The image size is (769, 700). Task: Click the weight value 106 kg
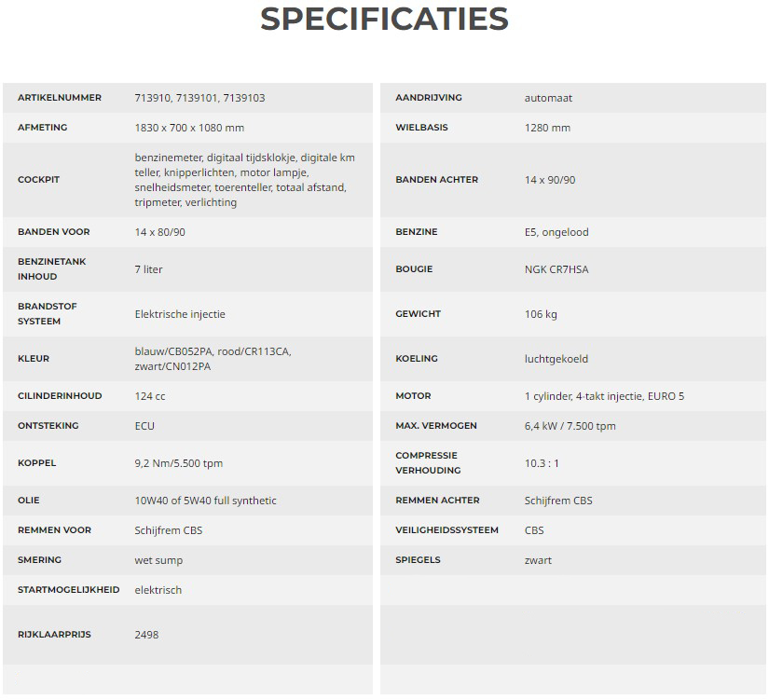(x=541, y=314)
